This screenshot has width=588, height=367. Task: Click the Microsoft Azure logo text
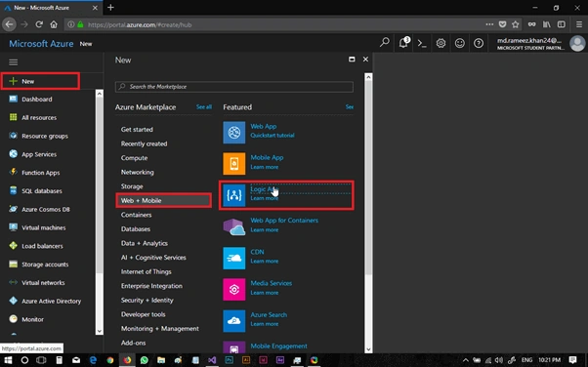[x=41, y=44]
